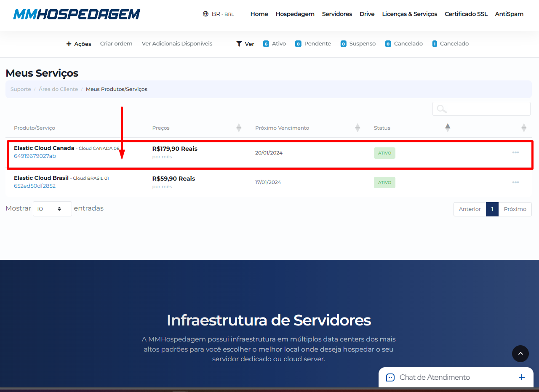The width and height of the screenshot is (539, 392).
Task: Click ATIVO badge for Cloud Brasil
Action: tap(384, 182)
